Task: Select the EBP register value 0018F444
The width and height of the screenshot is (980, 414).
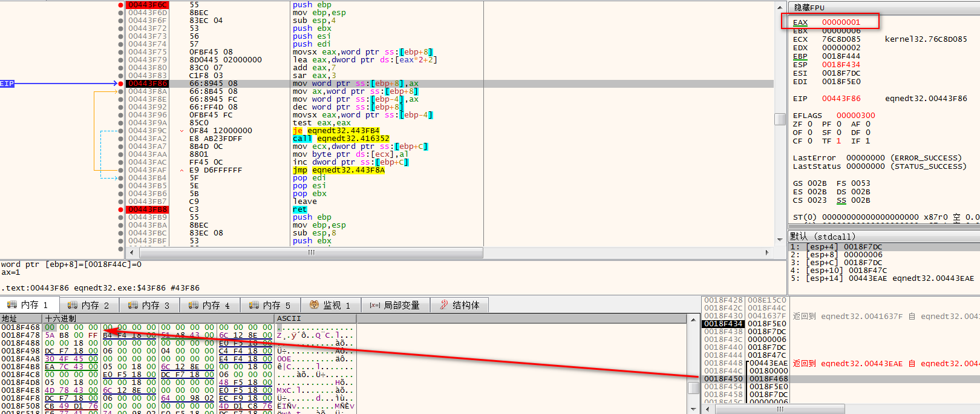Action: coord(841,56)
